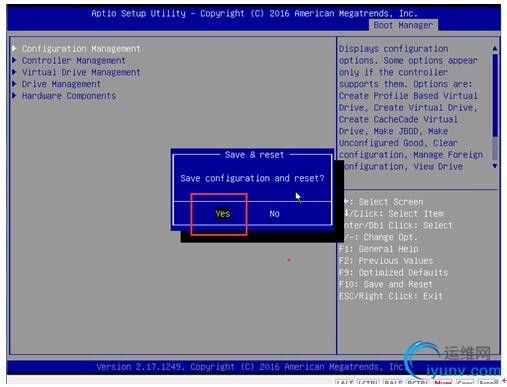The width and height of the screenshot is (507, 387).
Task: Click arrow beside Configuration Management
Action: 14,49
